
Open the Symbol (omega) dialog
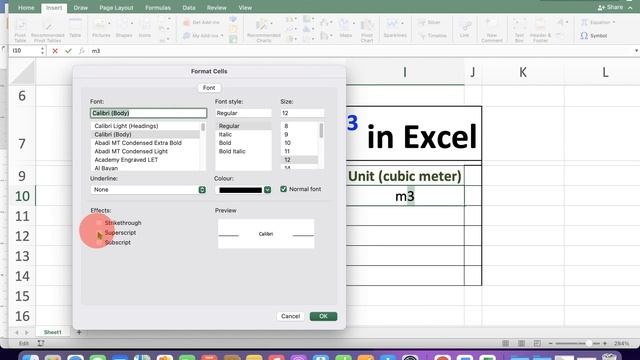tap(594, 36)
